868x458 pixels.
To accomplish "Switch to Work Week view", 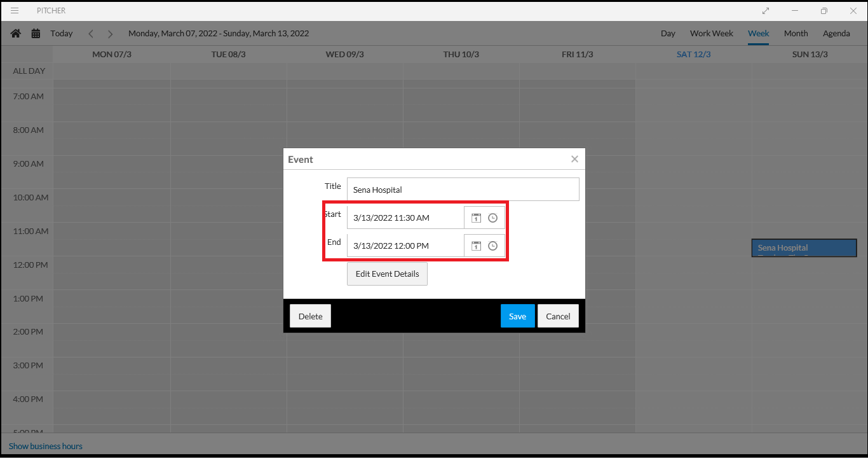I will pos(711,34).
